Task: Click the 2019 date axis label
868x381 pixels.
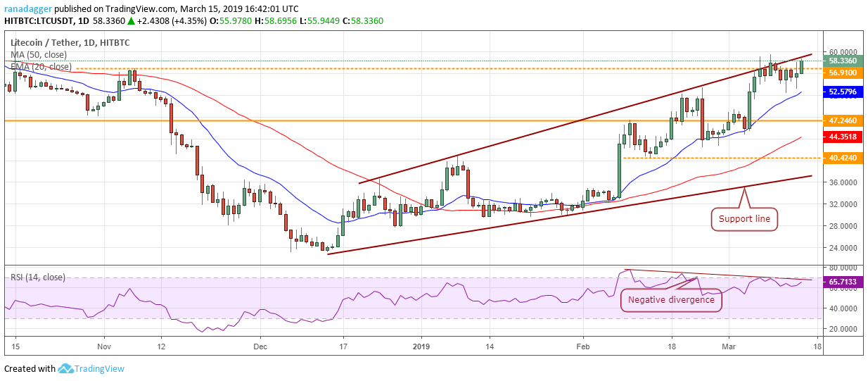Action: point(421,346)
